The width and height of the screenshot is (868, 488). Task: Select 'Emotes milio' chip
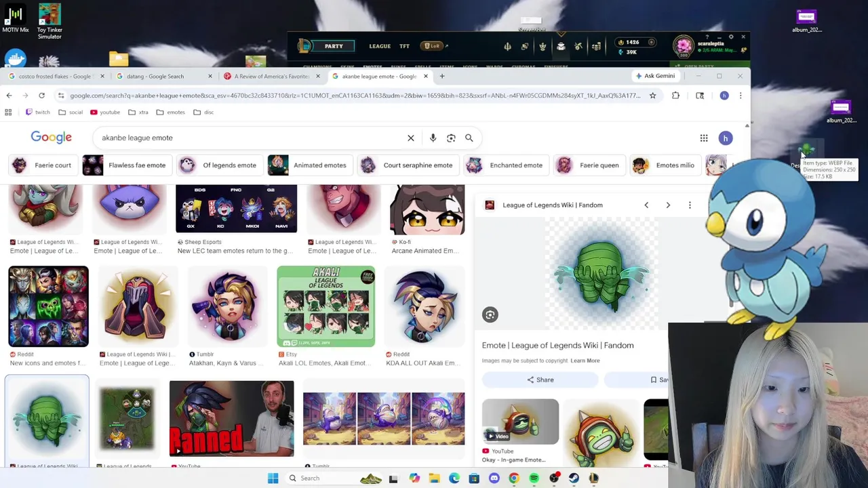click(x=664, y=165)
